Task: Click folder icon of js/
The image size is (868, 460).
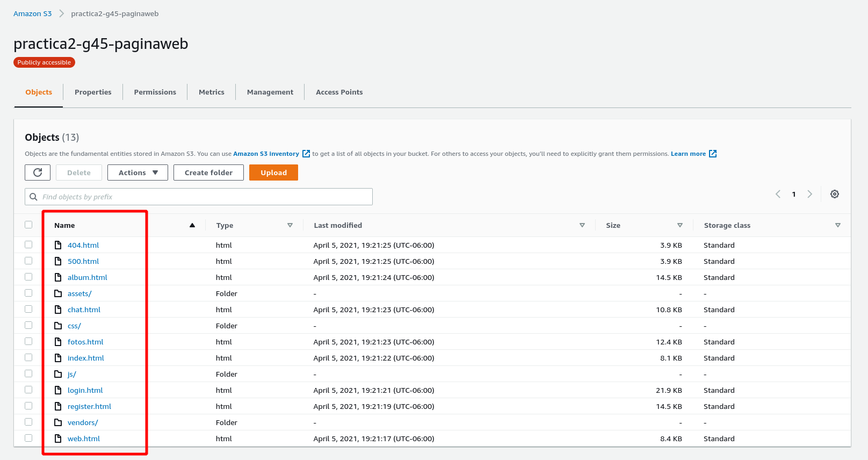Action: (58, 374)
